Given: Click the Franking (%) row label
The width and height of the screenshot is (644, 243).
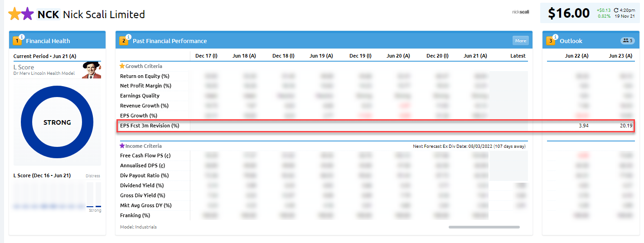Looking at the screenshot, I should [x=135, y=215].
